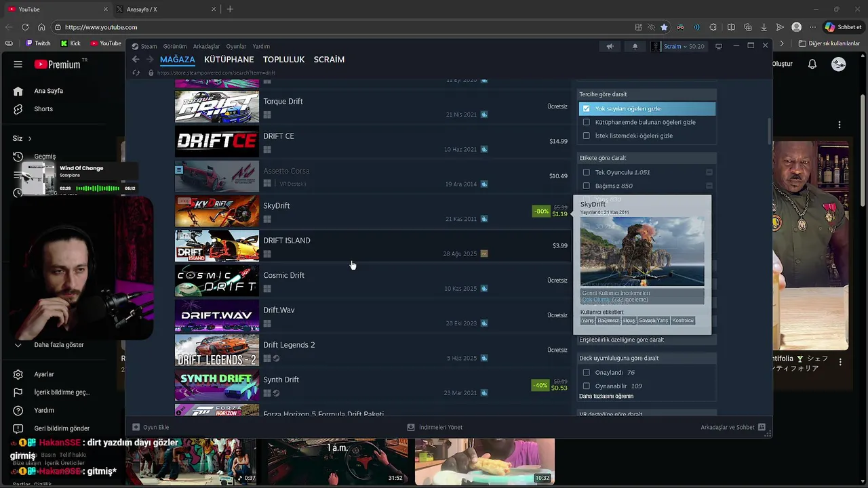Go forward in the Steam client
Viewport: 868px width, 488px height.
pos(150,60)
